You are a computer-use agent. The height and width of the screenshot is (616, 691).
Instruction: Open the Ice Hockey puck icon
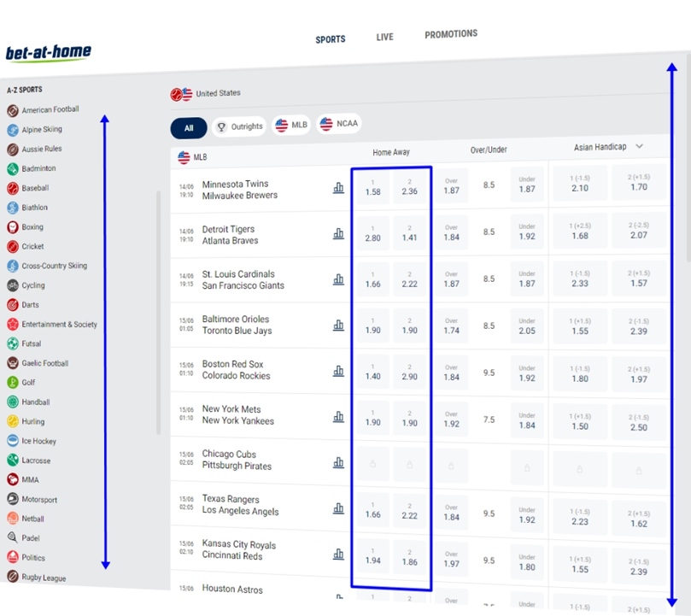(x=13, y=441)
